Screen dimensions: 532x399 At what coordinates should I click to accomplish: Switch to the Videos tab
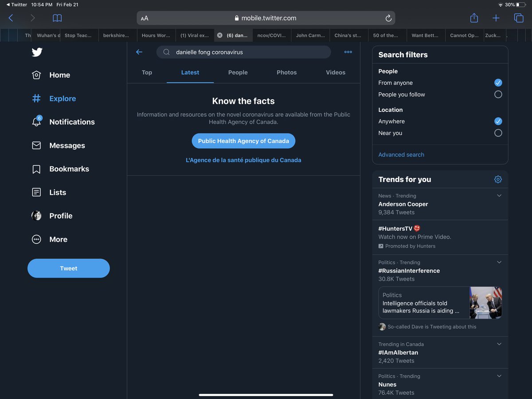336,72
